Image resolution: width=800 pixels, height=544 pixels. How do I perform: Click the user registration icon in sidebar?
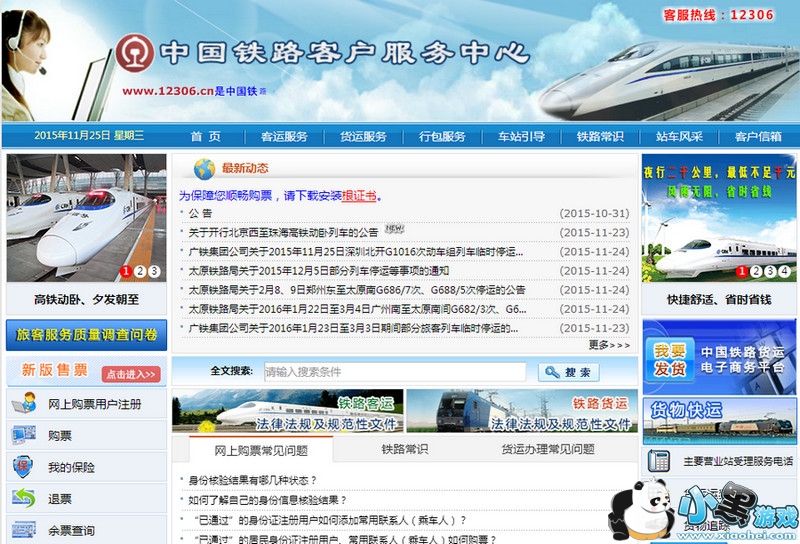coord(24,404)
